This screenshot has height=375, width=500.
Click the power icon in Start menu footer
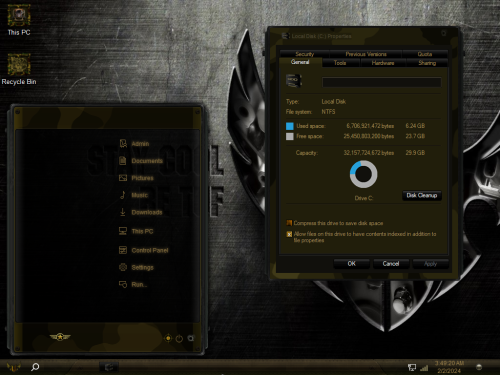pos(179,339)
